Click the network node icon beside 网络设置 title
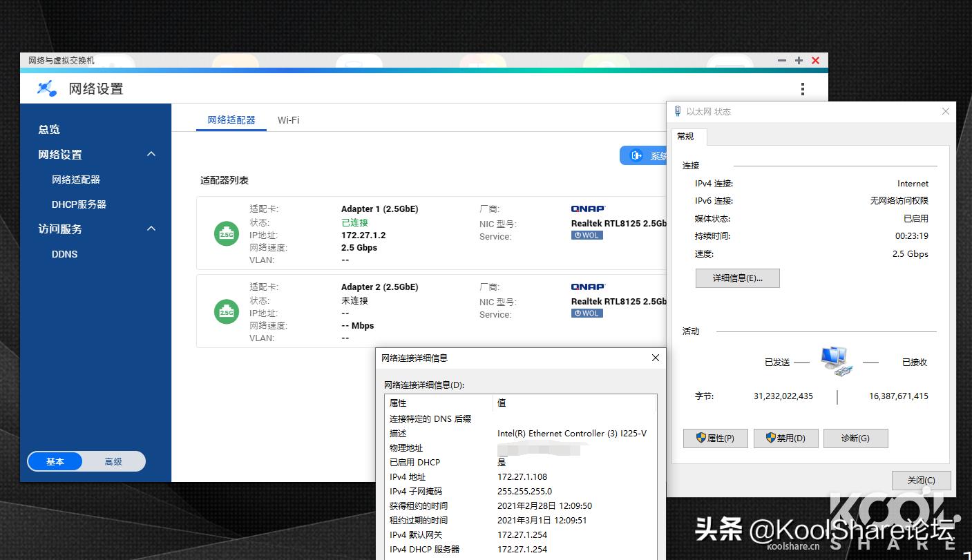972x560 pixels. coord(46,88)
